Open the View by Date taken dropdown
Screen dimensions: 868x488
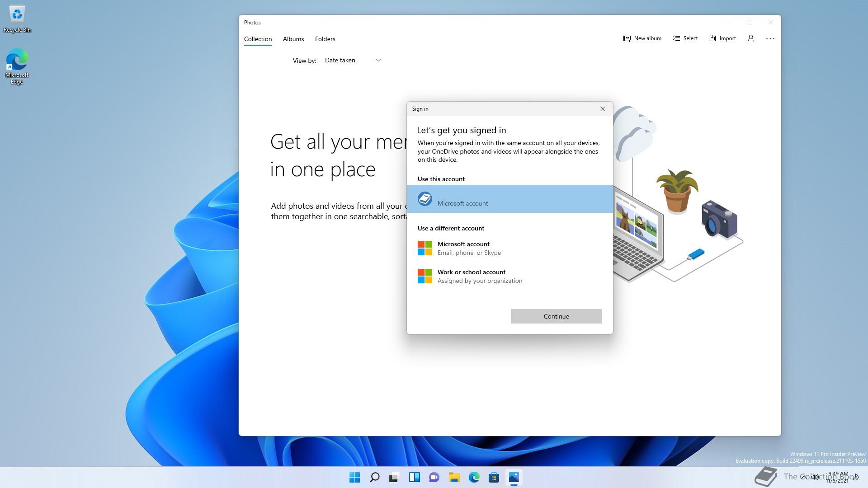pos(353,60)
